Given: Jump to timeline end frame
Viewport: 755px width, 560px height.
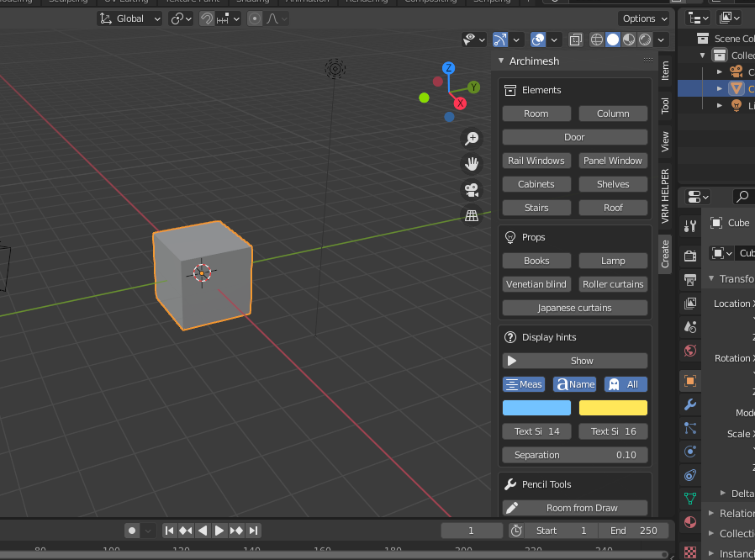Looking at the screenshot, I should click(x=253, y=531).
